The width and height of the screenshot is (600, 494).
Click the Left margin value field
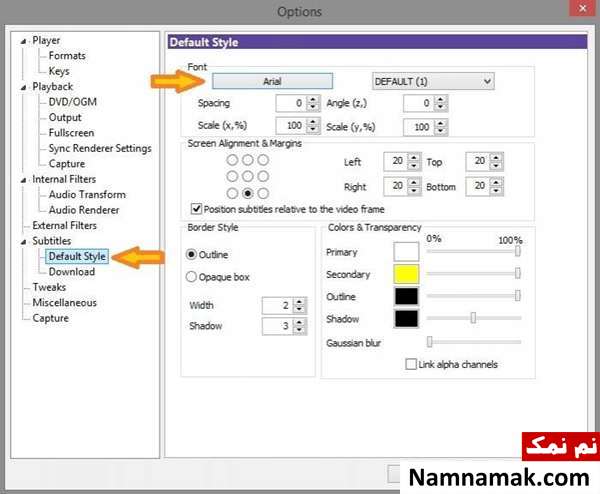tap(396, 161)
